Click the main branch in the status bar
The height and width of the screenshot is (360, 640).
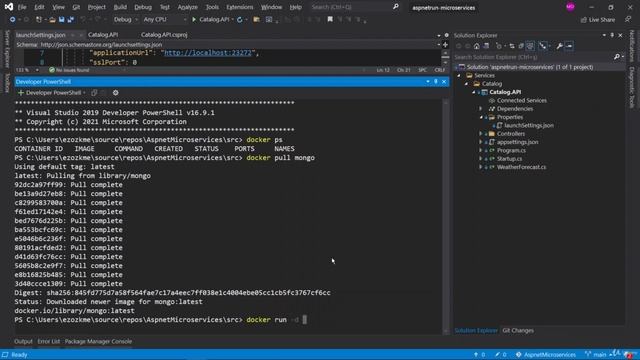tap(596, 355)
